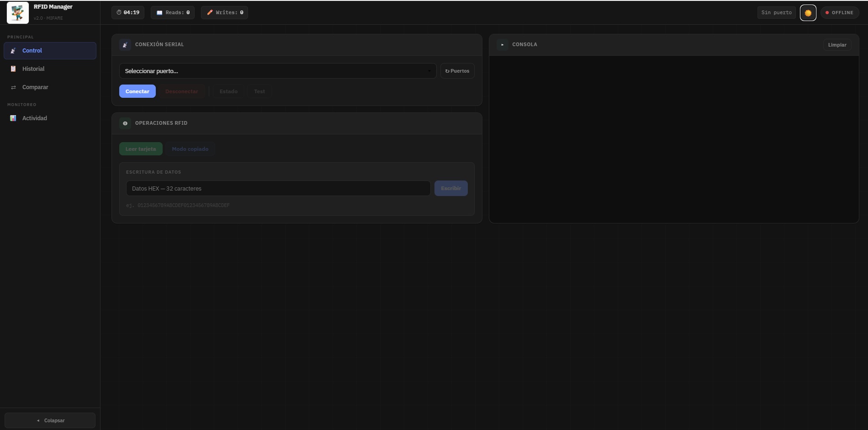Click the Reads counter badge

173,12
